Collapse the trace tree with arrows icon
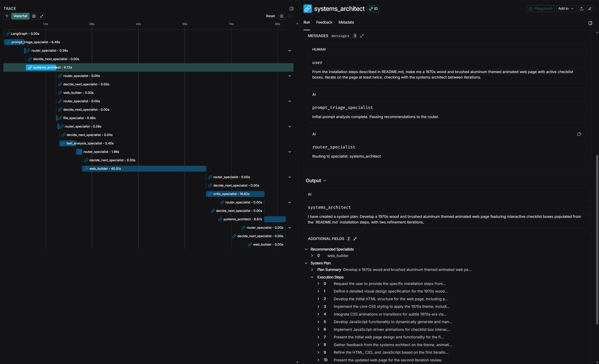599x364 pixels. tap(42, 16)
